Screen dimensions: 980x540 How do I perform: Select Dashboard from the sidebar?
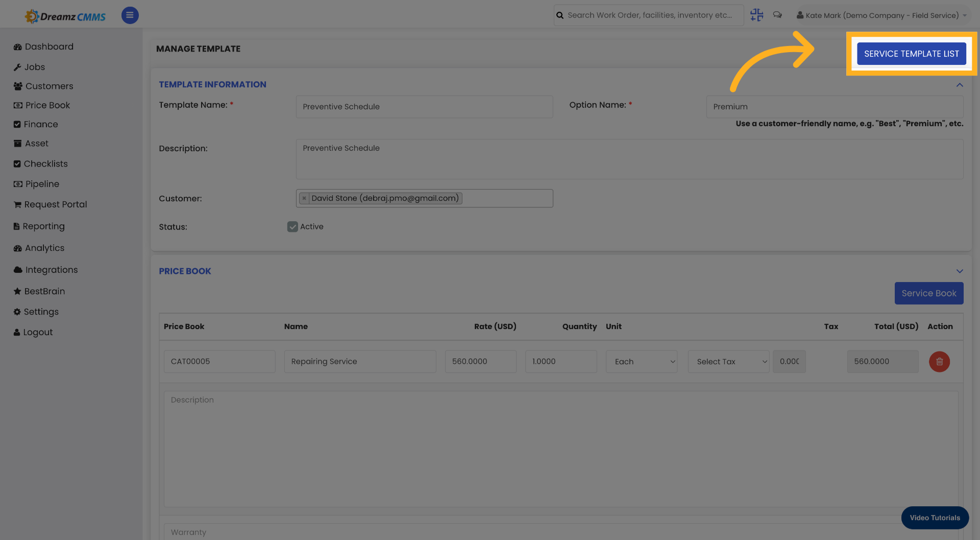18,46
